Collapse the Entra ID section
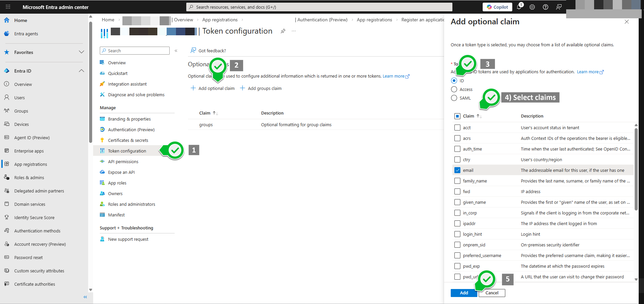644x304 pixels. (81, 71)
